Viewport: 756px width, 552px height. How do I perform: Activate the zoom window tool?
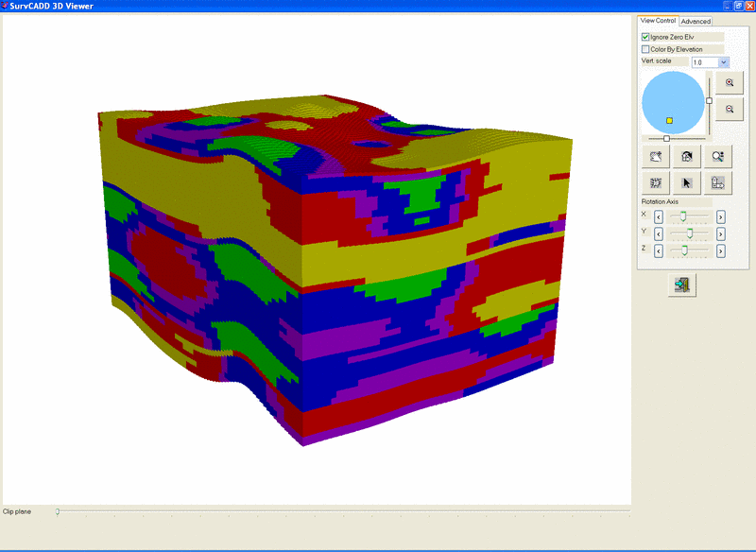pyautogui.click(x=717, y=156)
